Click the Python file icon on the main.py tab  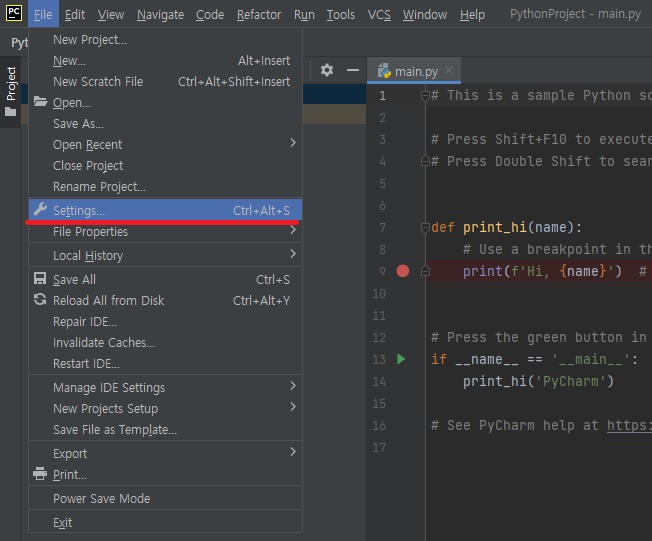(x=384, y=71)
